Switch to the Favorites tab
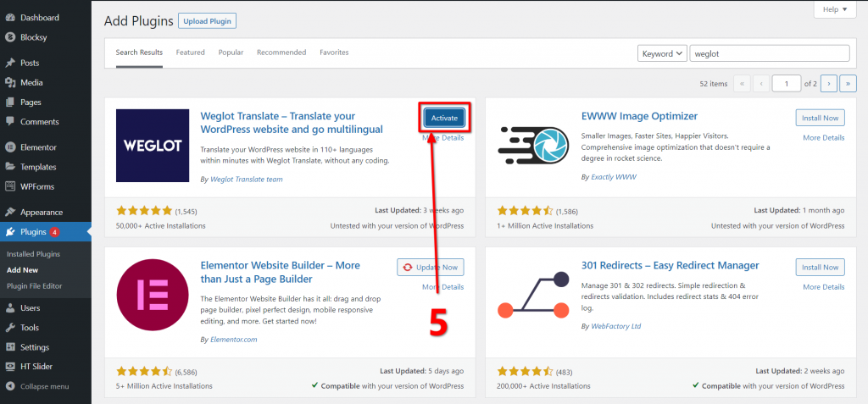Image resolution: width=868 pixels, height=404 pixels. [334, 53]
